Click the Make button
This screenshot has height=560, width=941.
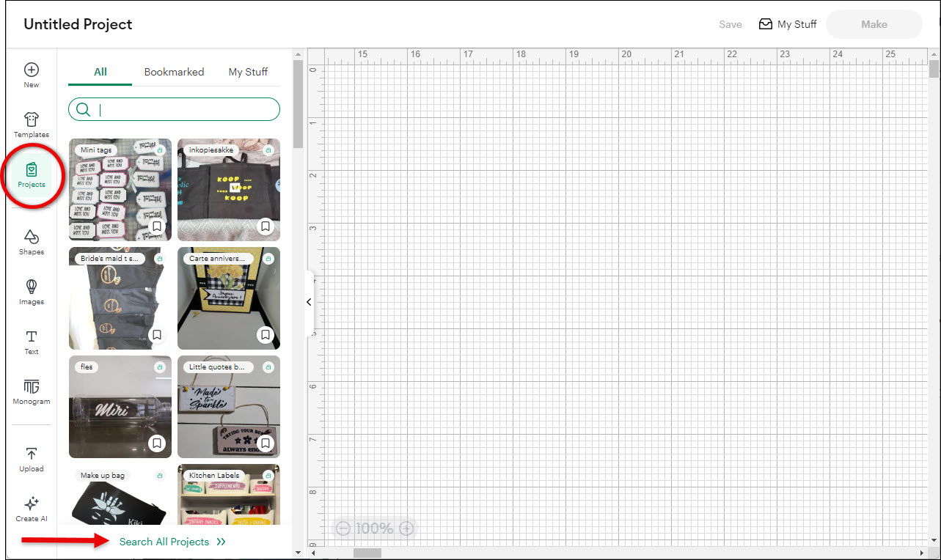pyautogui.click(x=873, y=23)
